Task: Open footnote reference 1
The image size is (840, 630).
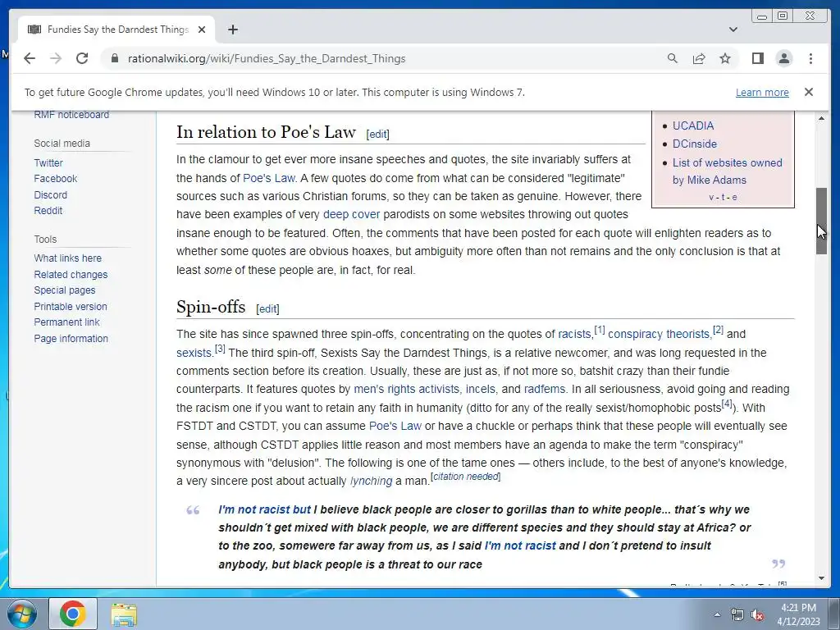Action: (x=600, y=330)
